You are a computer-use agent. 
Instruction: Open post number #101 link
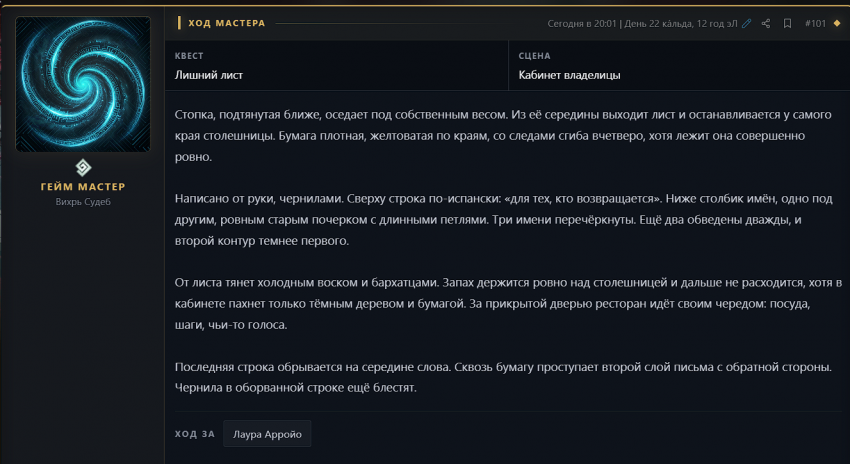point(815,23)
